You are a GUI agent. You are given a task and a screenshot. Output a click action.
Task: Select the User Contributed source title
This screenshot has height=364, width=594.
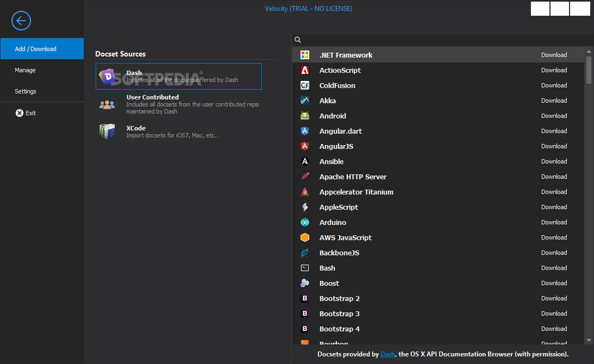pyautogui.click(x=152, y=97)
